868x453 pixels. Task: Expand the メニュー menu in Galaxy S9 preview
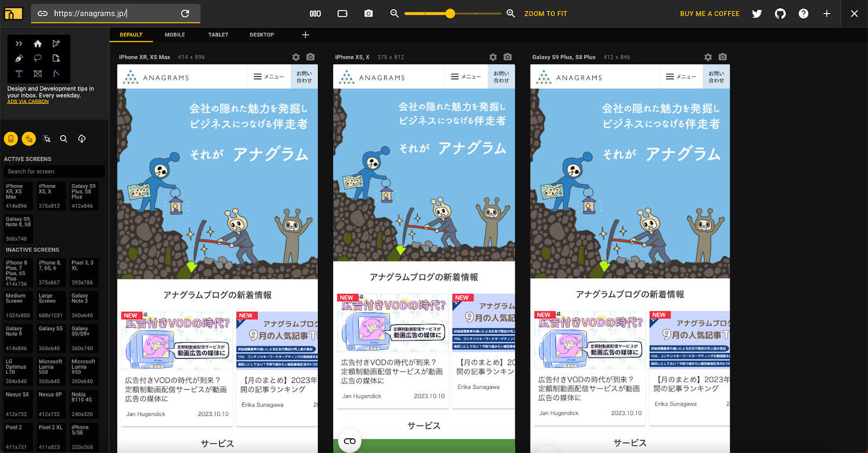[x=681, y=77]
